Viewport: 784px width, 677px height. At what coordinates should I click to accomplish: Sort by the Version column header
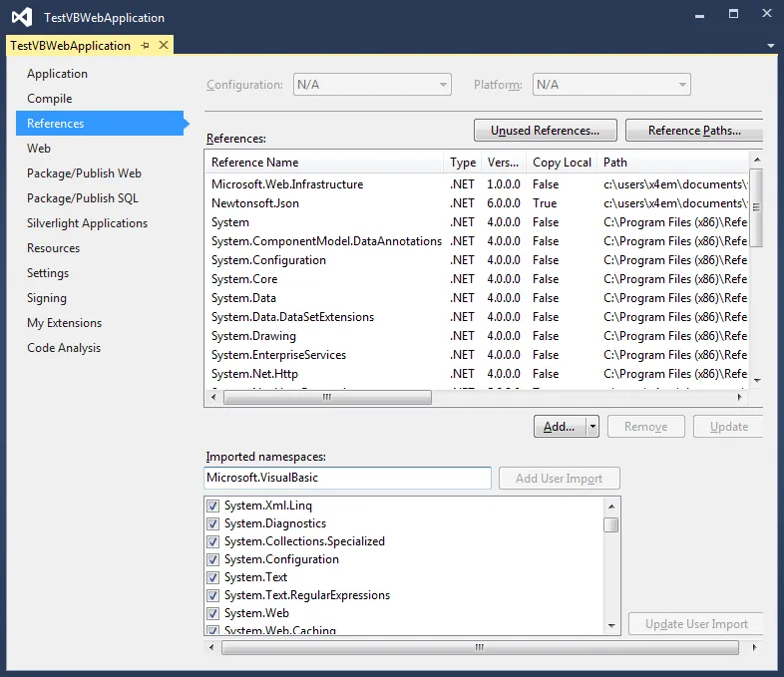point(504,163)
